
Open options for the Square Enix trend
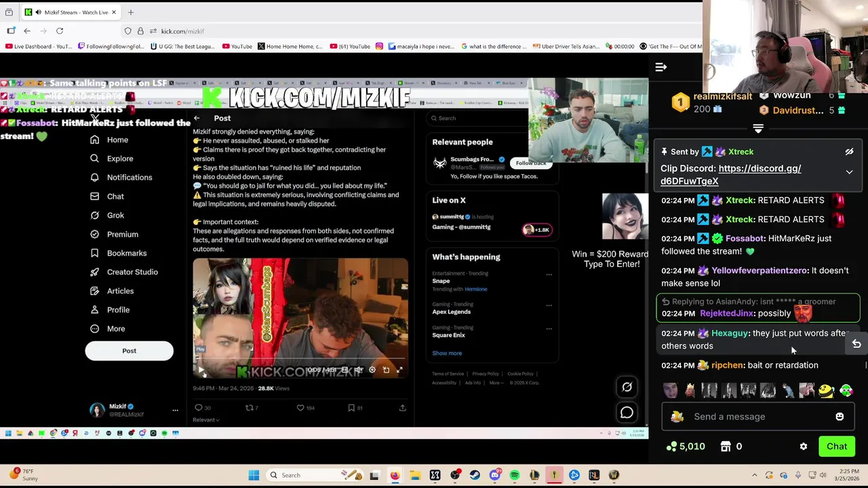[x=549, y=329]
